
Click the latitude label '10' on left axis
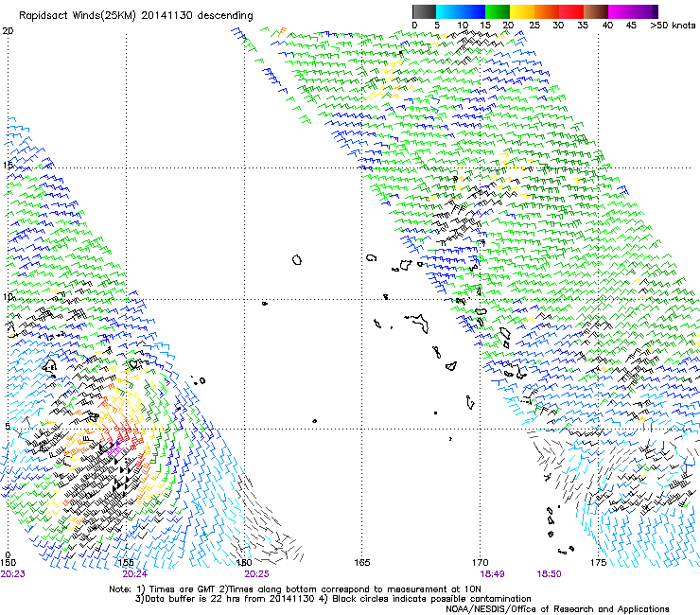point(9,296)
